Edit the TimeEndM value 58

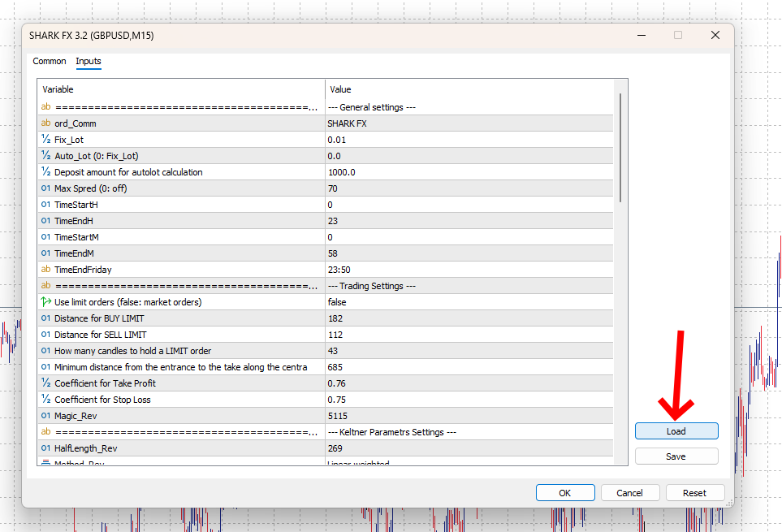[469, 253]
